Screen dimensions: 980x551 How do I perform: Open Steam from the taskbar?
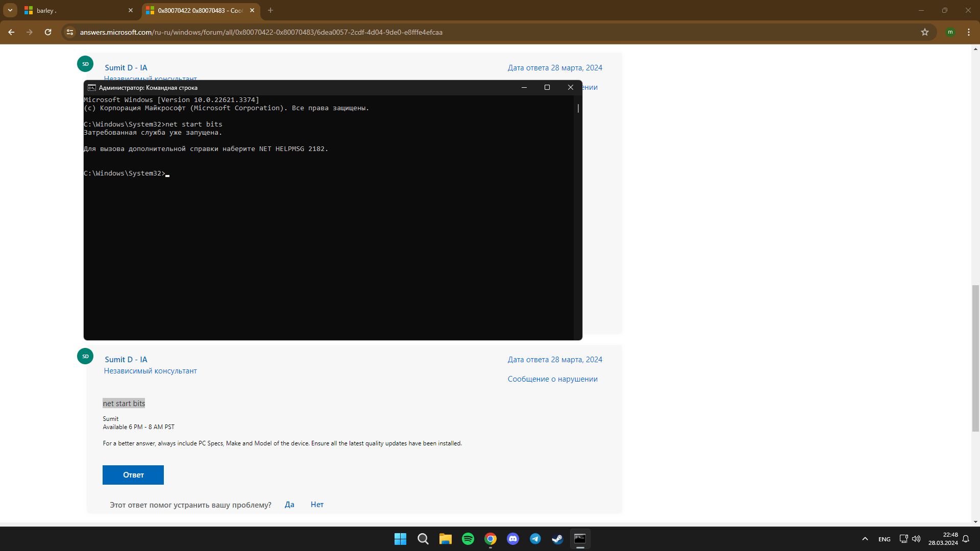click(x=557, y=539)
